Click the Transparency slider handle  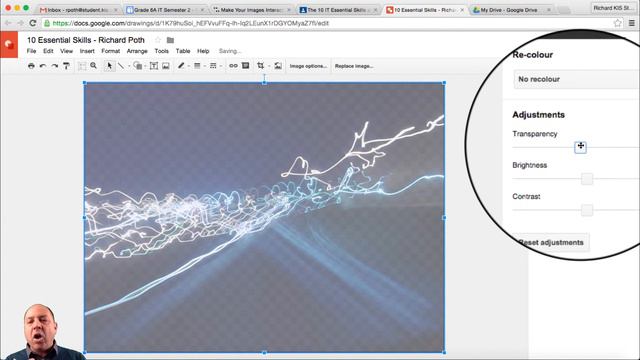[x=580, y=147]
